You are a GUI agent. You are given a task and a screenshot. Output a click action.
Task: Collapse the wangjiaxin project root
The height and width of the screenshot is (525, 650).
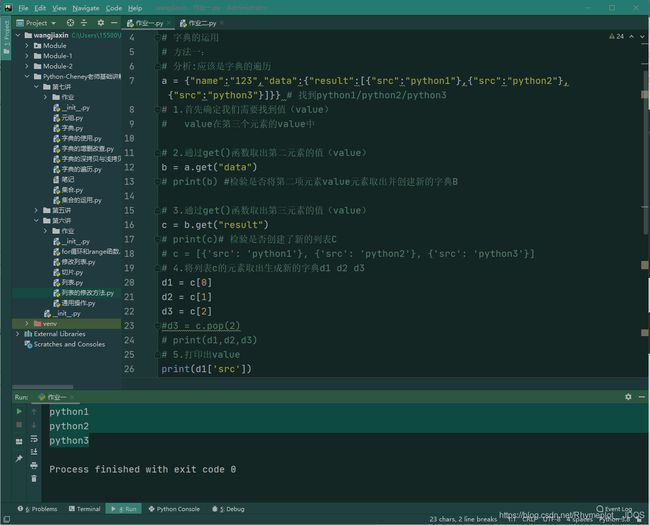(18, 35)
